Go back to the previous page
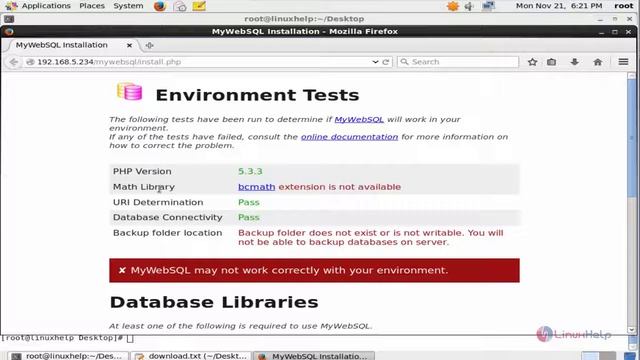The width and height of the screenshot is (640, 360). tap(13, 62)
